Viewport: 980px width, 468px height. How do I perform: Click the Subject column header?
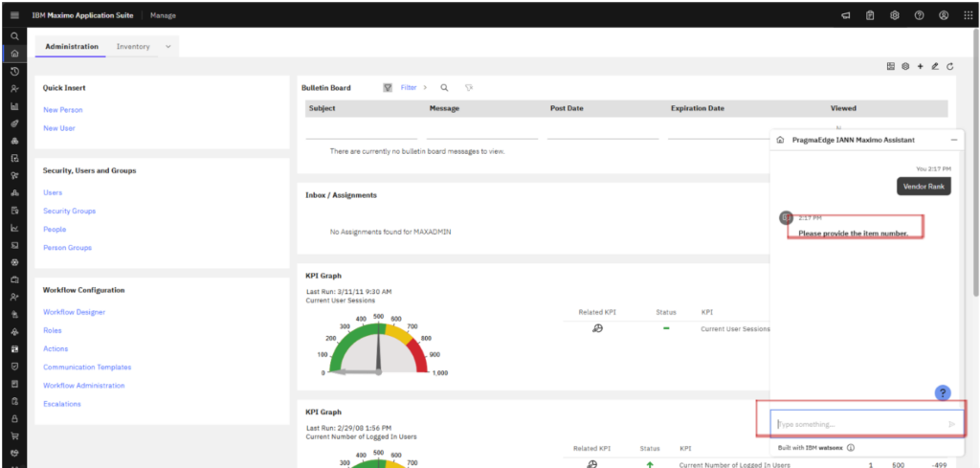coord(322,109)
